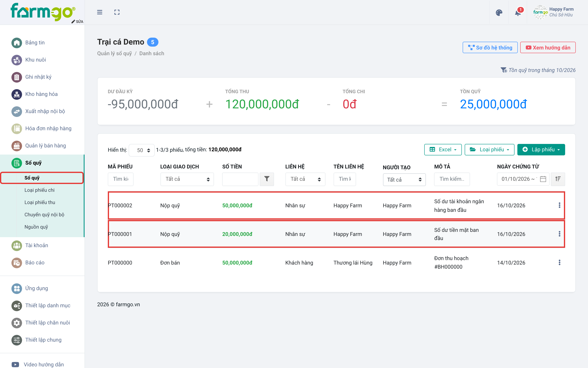Open the theme color palette icon
This screenshot has height=368, width=588.
499,13
